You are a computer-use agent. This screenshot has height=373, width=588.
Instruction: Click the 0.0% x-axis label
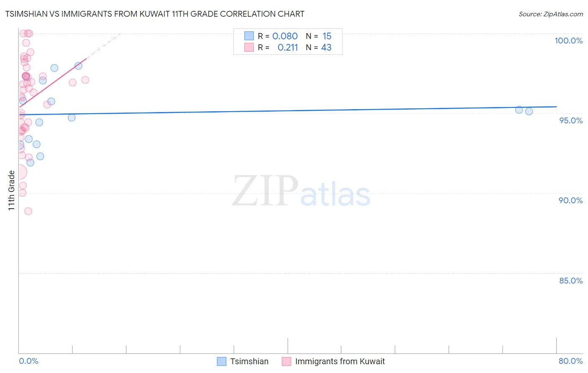tap(28, 361)
